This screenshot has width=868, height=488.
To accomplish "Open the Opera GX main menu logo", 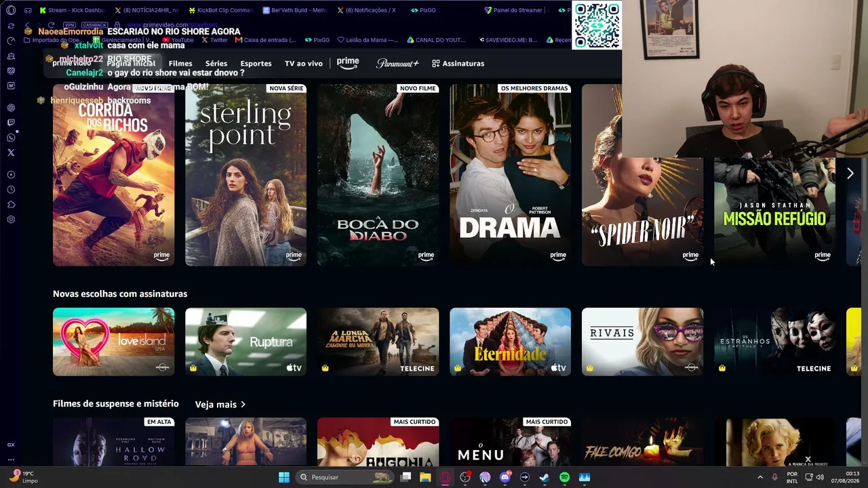I will [x=11, y=10].
